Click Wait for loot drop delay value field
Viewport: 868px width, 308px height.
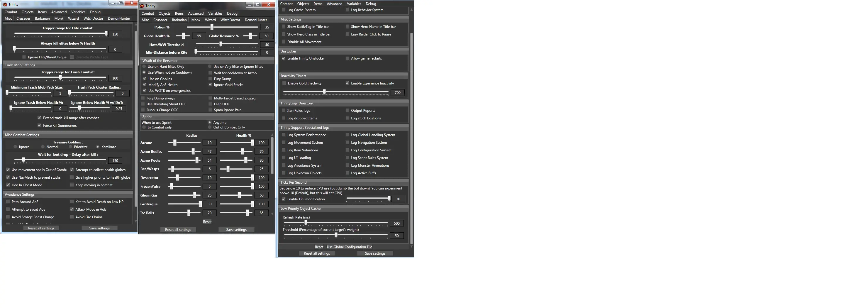(x=115, y=161)
